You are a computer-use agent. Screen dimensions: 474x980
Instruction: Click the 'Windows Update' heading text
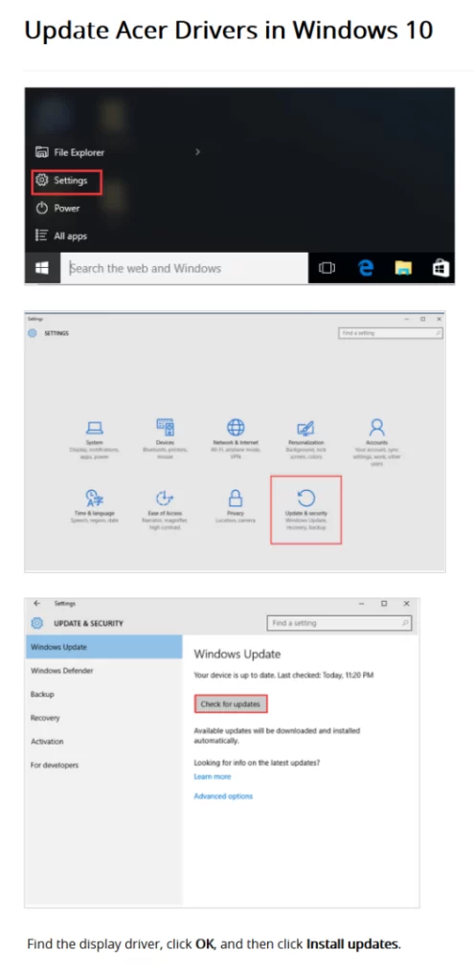coord(237,655)
